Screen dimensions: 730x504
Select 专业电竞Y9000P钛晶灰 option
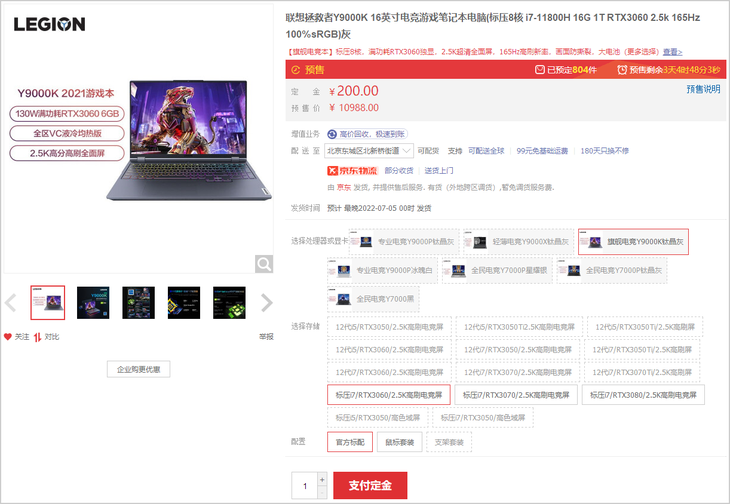click(x=404, y=242)
